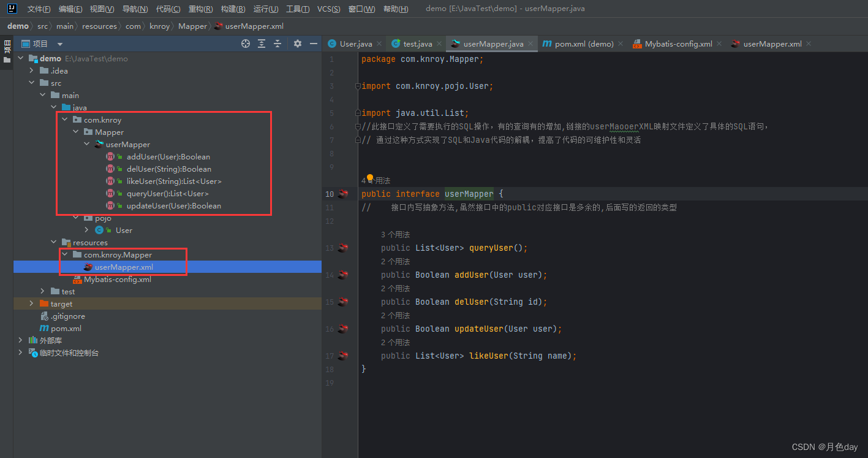Screen dimensions: 868x458
Task: Expand the target folder
Action: click(32, 303)
